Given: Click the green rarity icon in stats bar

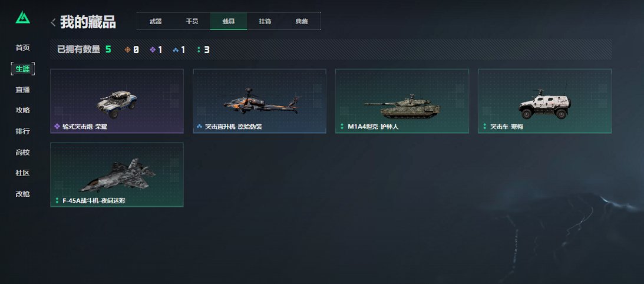Looking at the screenshot, I should coord(199,49).
